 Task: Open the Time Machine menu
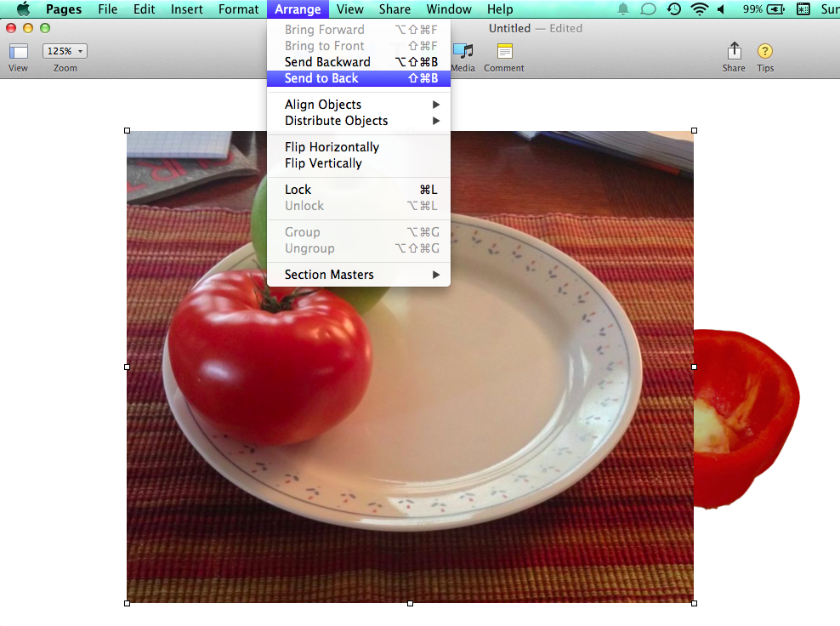(x=673, y=9)
